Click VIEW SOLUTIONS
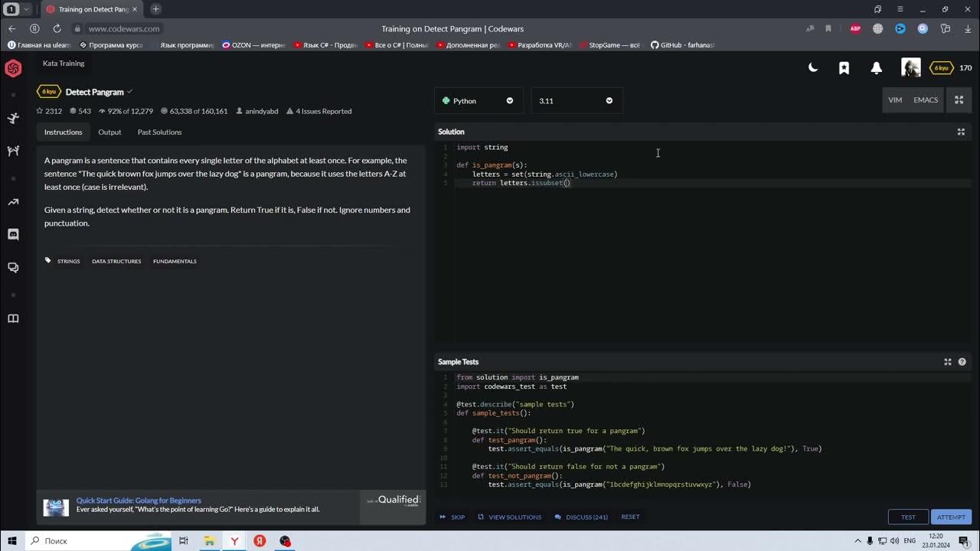980x551 pixels. [x=510, y=517]
